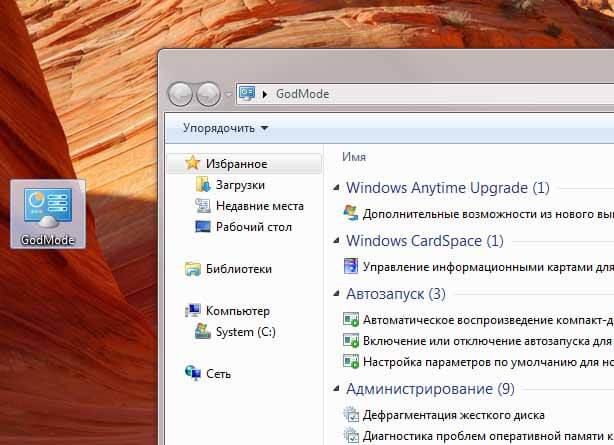Click the Имя column header
This screenshot has width=614, height=445.
pos(354,157)
